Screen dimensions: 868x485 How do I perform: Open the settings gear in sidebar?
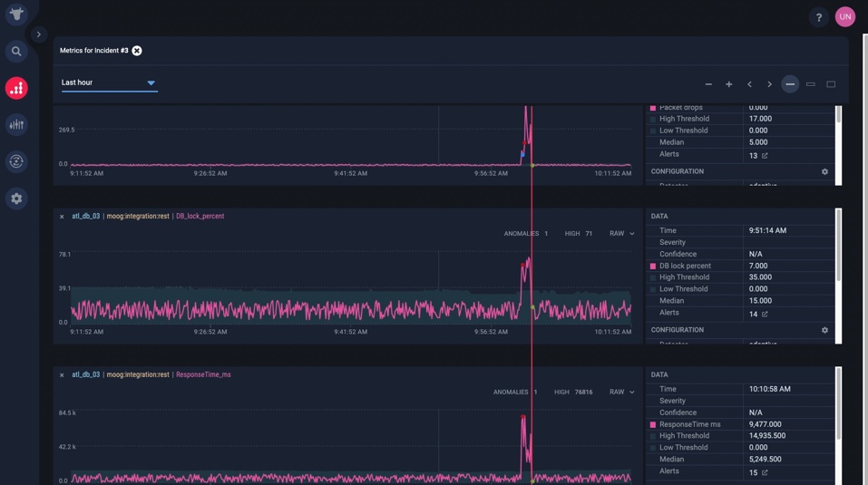click(x=16, y=199)
